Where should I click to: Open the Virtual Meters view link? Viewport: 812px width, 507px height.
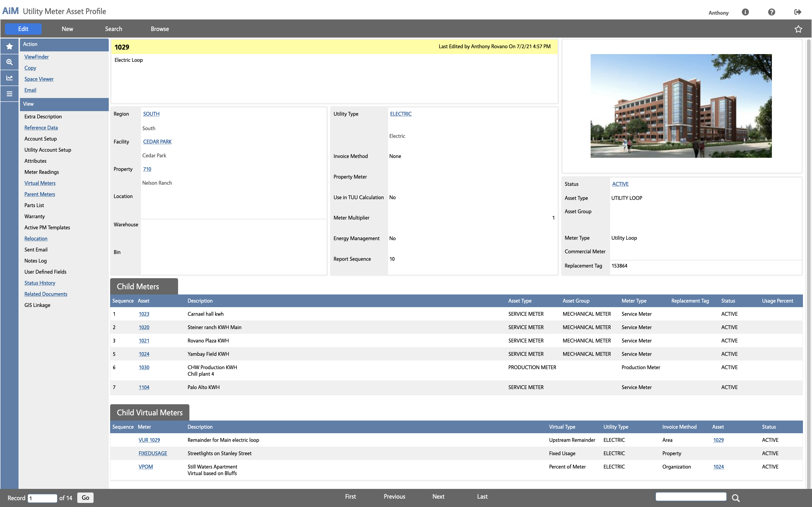click(40, 183)
